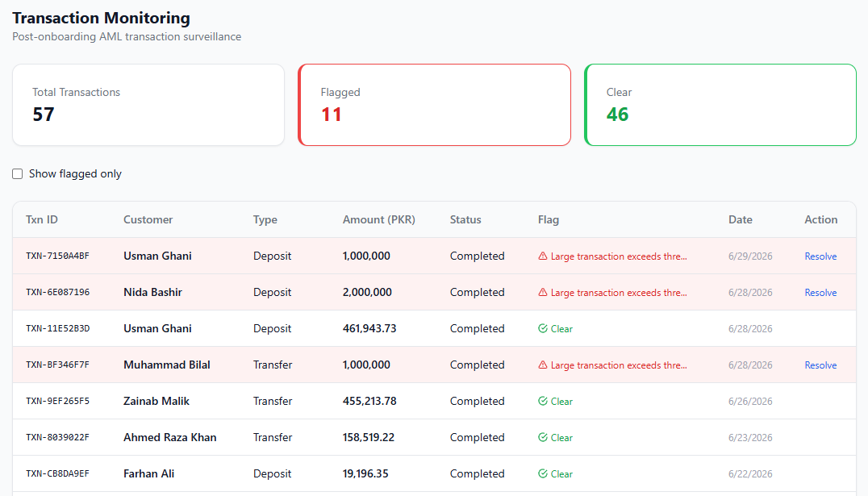Select transaction ID TXN-11E52B3D

tap(57, 328)
